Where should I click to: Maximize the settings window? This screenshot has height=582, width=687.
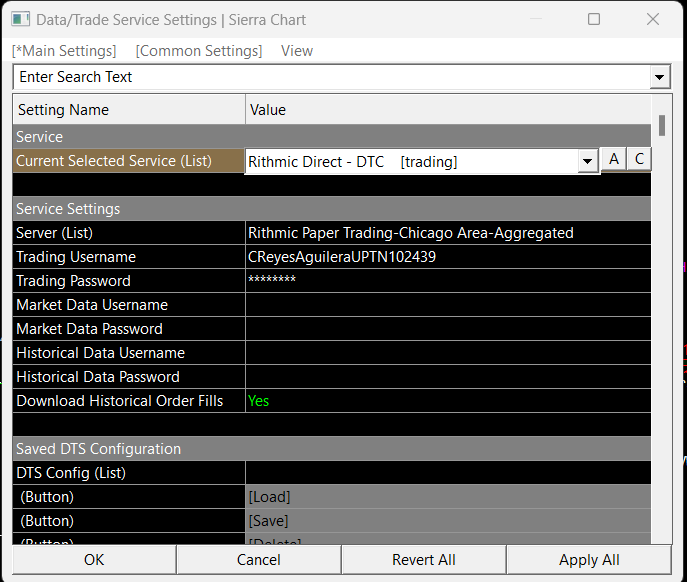[x=594, y=20]
